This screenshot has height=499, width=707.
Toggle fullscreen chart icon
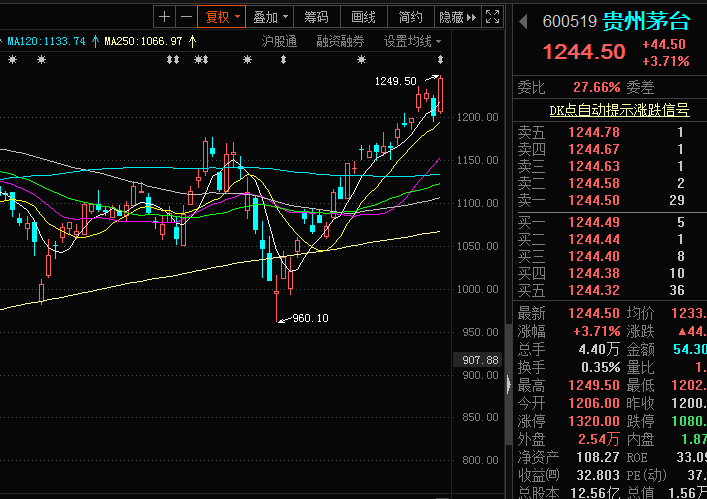click(x=492, y=17)
